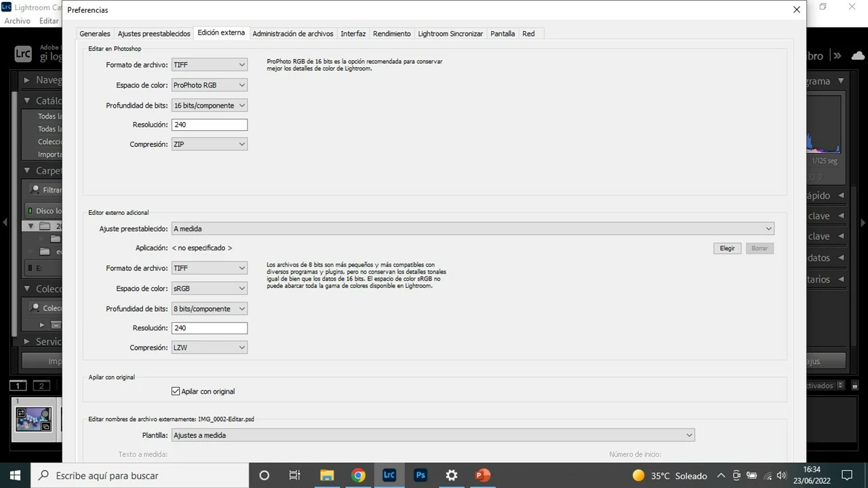Click cloud sync icon in Lightroom

(x=857, y=56)
